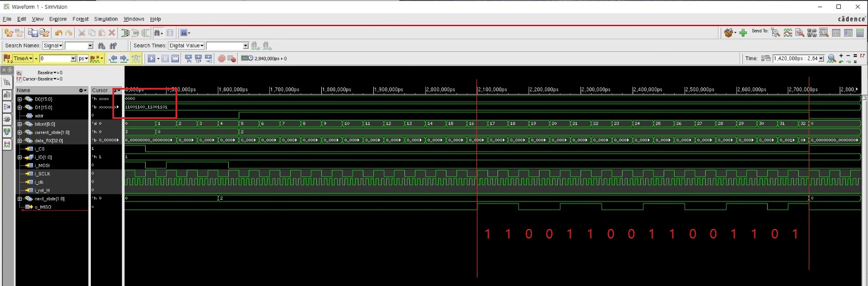Select the i_MOSI signal row
This screenshot has width=868, height=286.
(52, 165)
